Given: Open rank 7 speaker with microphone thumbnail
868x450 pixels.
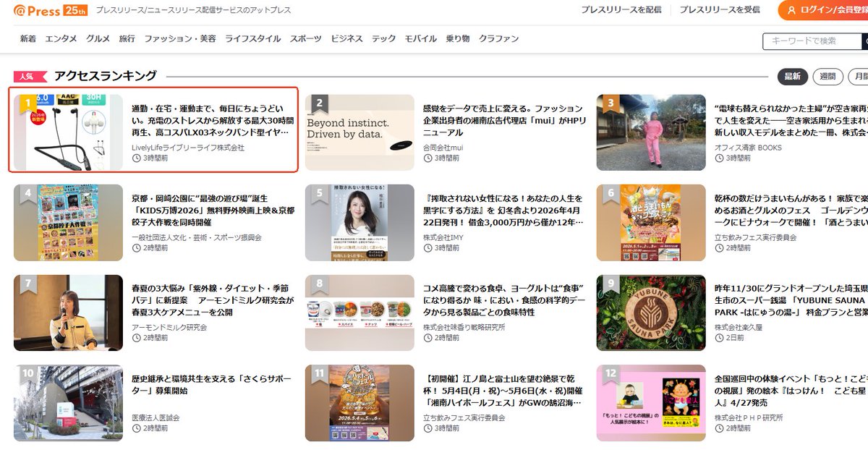Looking at the screenshot, I should click(69, 313).
